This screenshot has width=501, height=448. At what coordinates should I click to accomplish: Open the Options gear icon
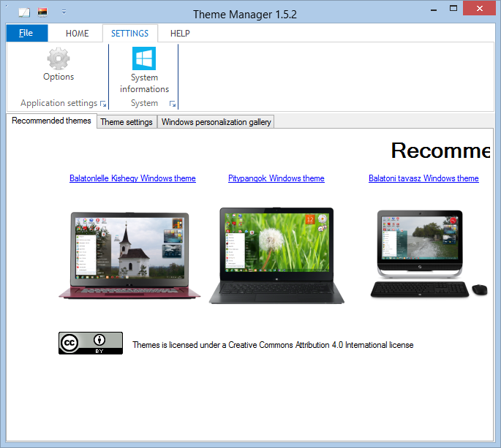click(x=59, y=58)
